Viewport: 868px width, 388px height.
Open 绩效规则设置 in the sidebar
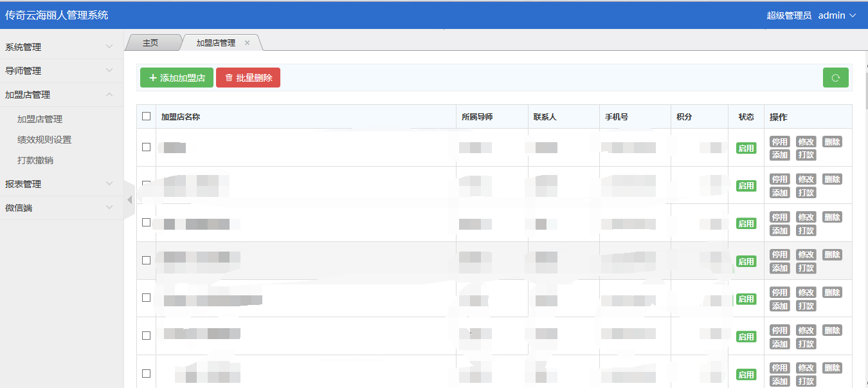(44, 140)
